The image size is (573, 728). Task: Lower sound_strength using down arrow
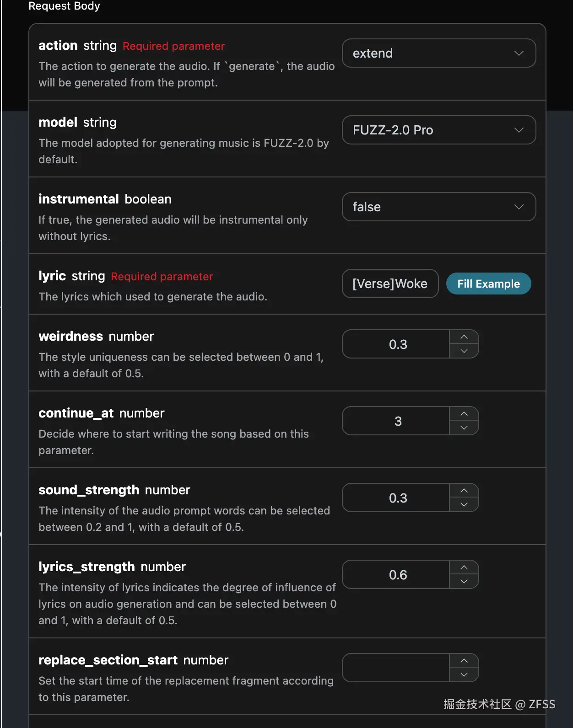point(464,504)
